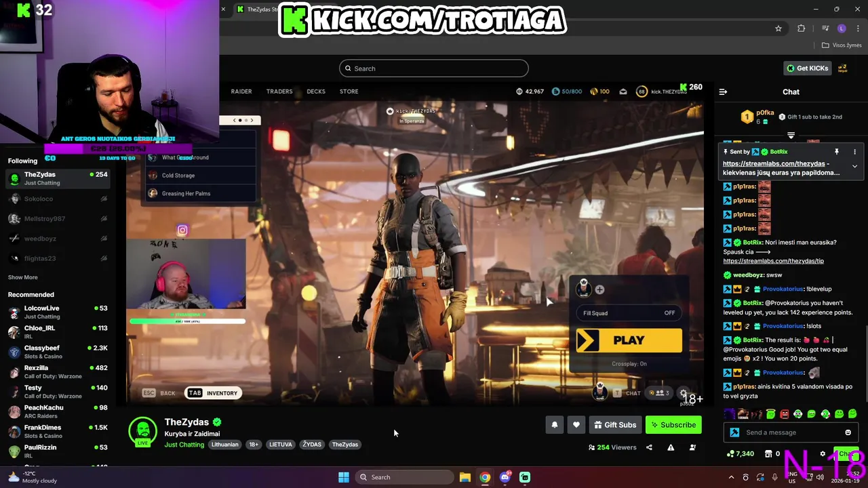The height and width of the screenshot is (488, 868).
Task: Expand the Following list with Show More
Action: [22, 277]
